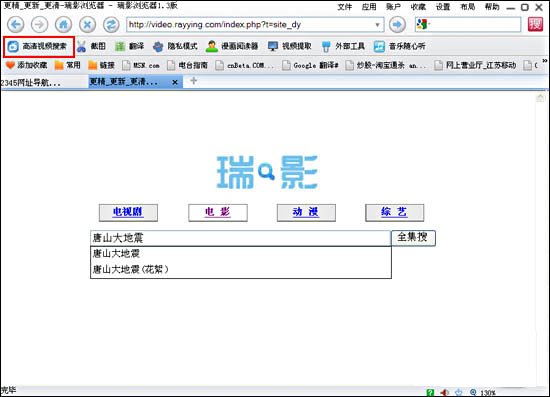550x397 pixels.
Task: Enable 隐私模式 privacy mode
Action: coord(175,46)
